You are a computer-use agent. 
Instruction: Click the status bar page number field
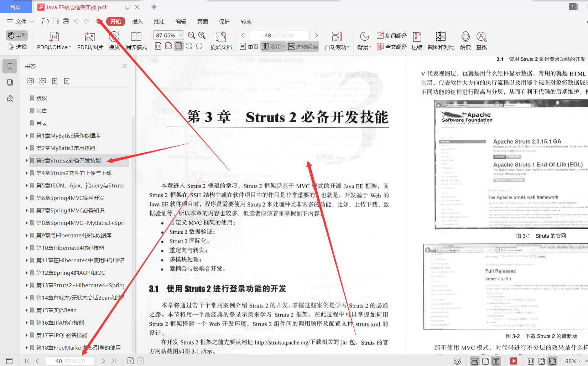point(71,361)
